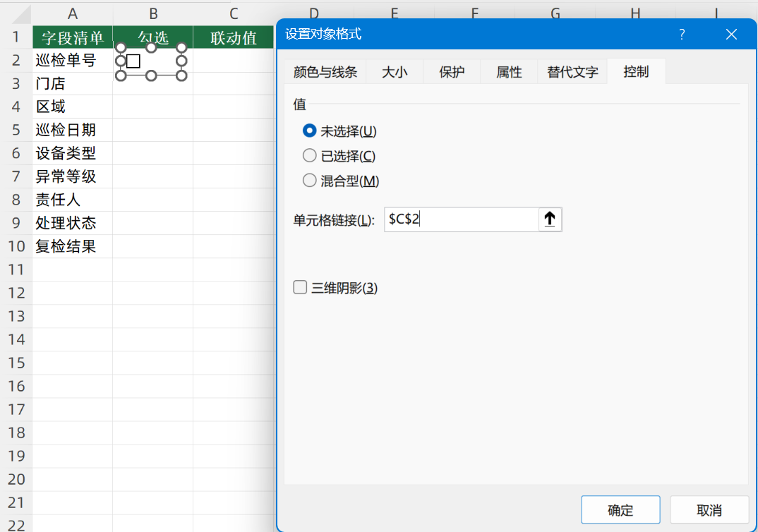Select the 巡检日期 cell
Screen dimensions: 758x532
pyautogui.click(x=73, y=130)
